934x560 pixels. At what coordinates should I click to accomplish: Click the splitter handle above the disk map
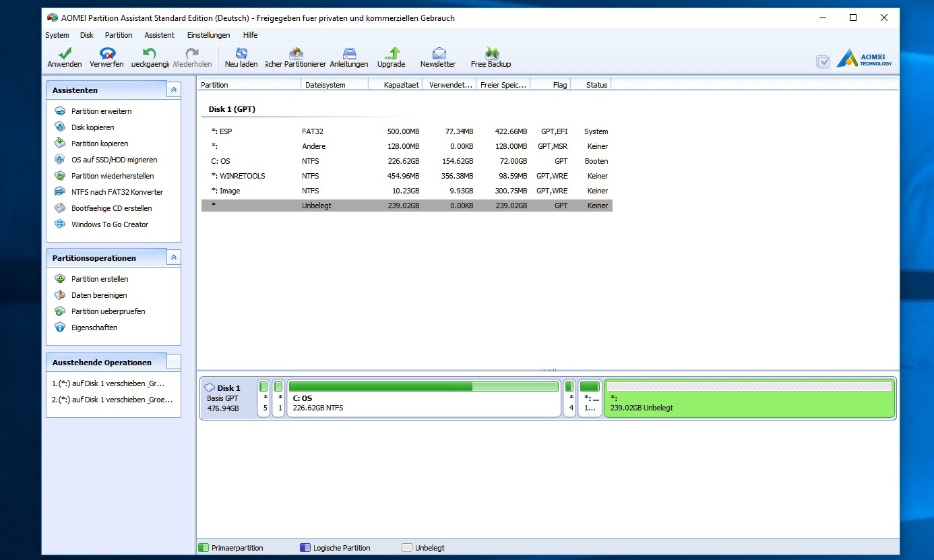[x=549, y=370]
